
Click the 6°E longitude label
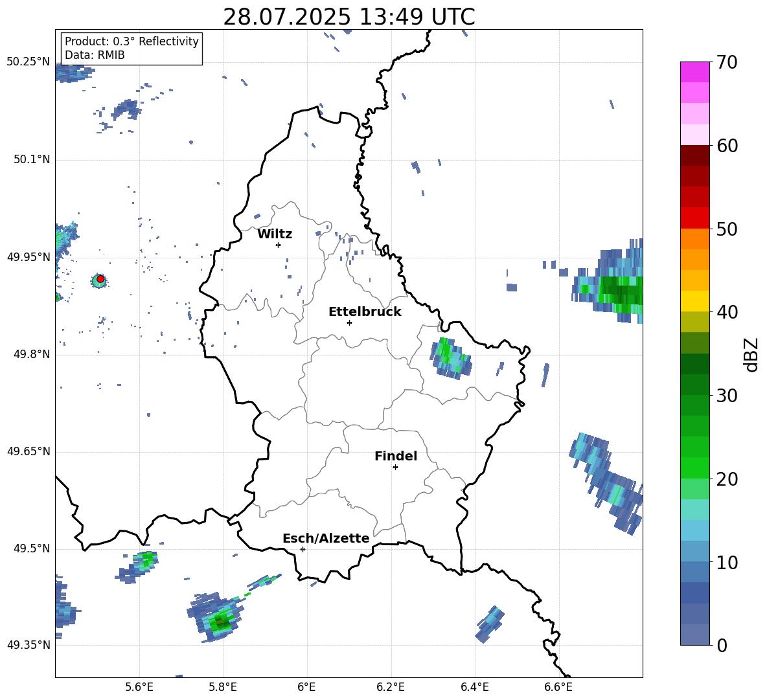(x=306, y=687)
